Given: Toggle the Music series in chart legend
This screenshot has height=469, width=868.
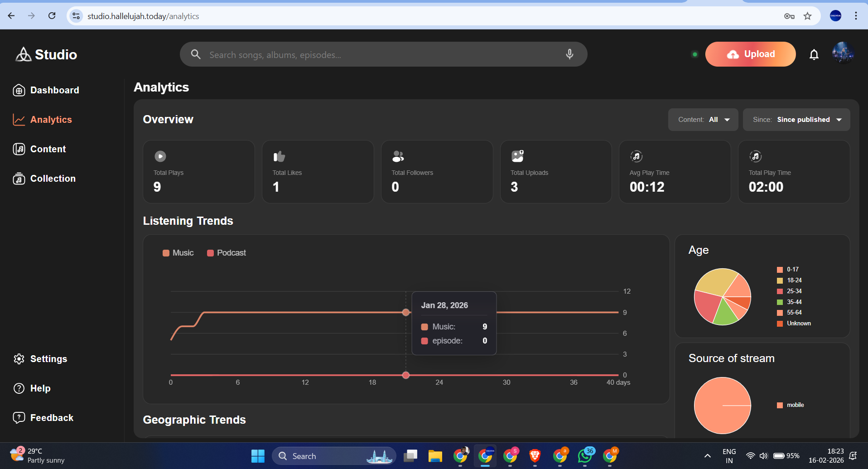Looking at the screenshot, I should 178,253.
